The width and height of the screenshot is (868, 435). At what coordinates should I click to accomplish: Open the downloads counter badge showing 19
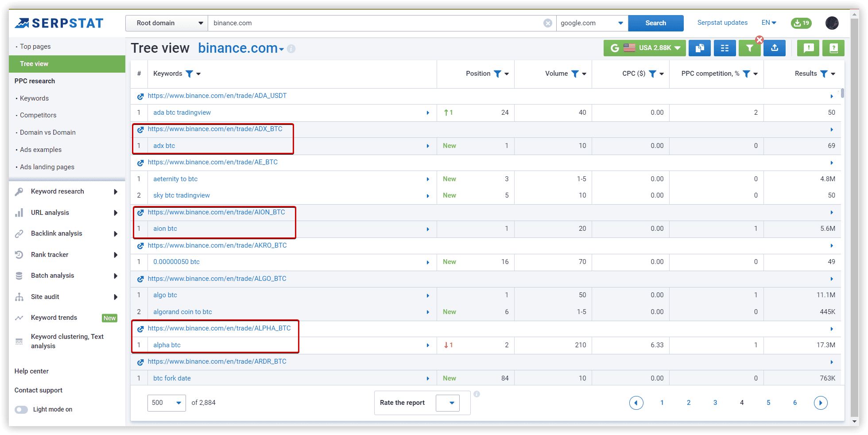(x=801, y=23)
